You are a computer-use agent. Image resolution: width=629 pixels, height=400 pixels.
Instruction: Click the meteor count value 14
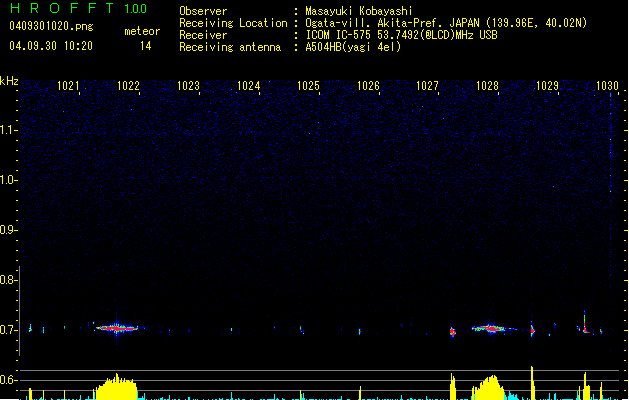[146, 46]
